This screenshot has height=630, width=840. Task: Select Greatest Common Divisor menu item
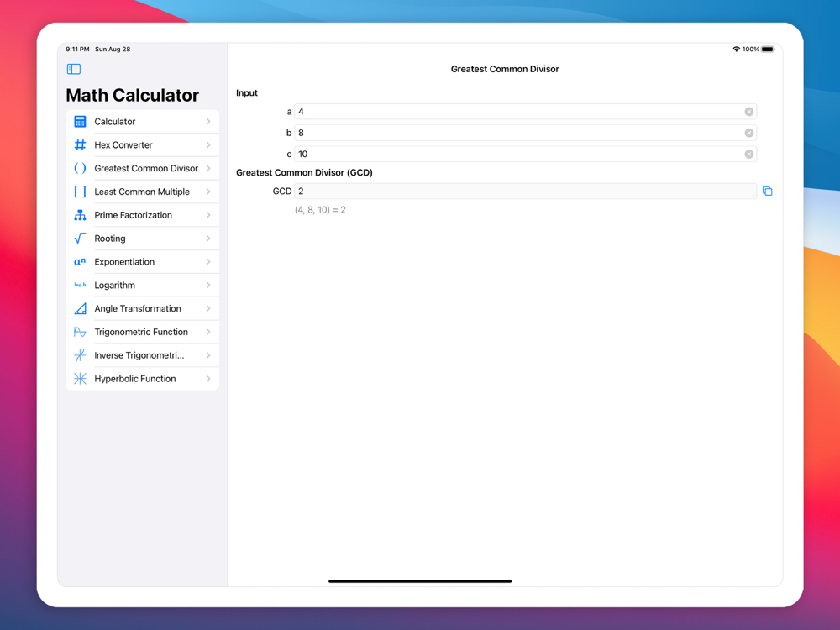point(143,168)
